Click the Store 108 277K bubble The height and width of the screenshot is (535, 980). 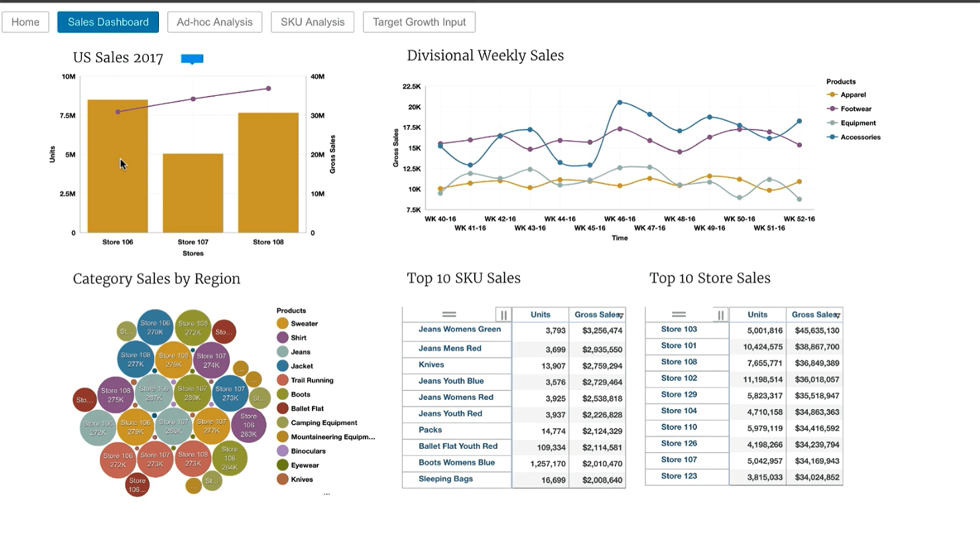pos(136,360)
